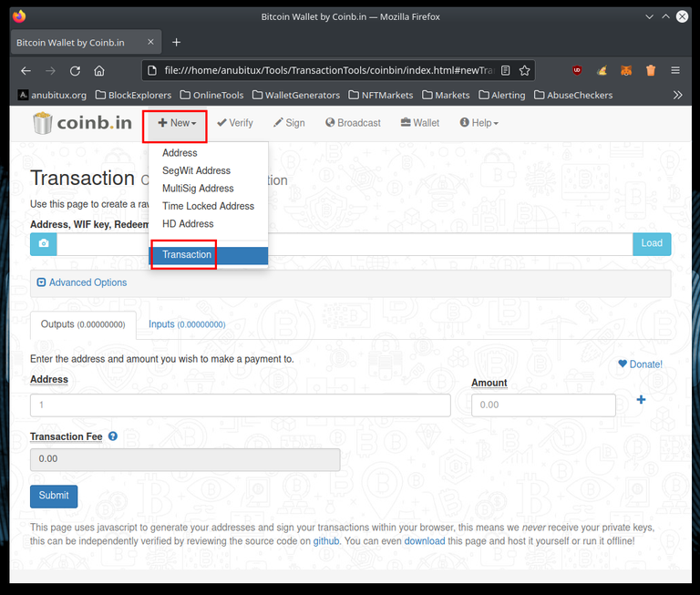Image resolution: width=700 pixels, height=595 pixels.
Task: Open the Markets bookmark folder
Action: (446, 95)
